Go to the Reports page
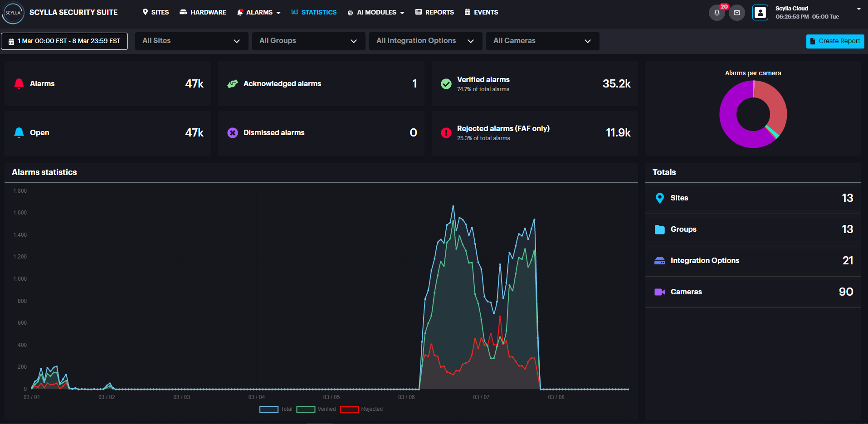Viewport: 868px width, 424px height. pos(434,12)
